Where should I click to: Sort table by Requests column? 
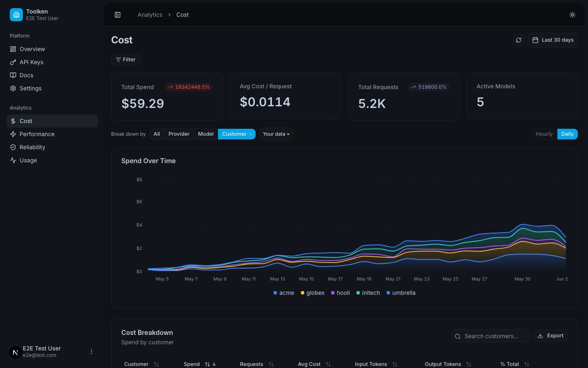[x=256, y=364]
